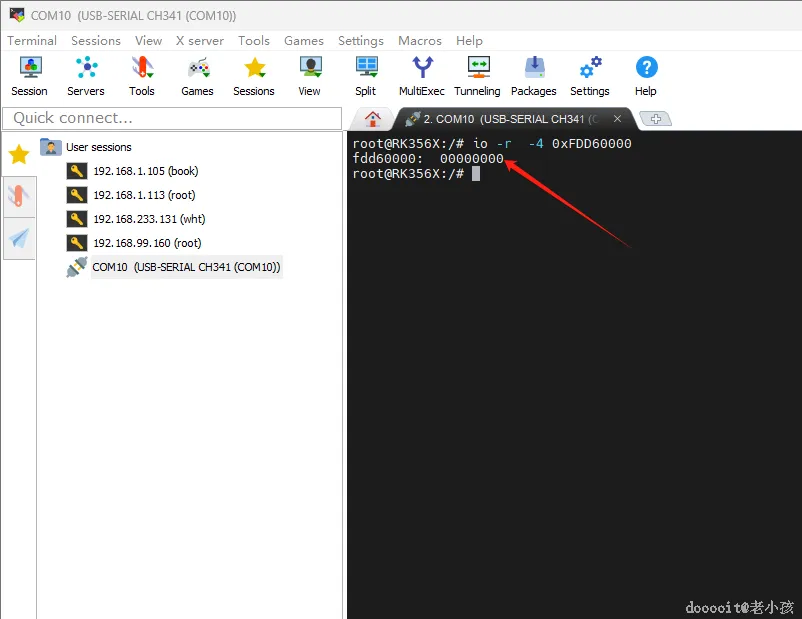Select session 192.168.99.160 (root)

[x=147, y=243]
